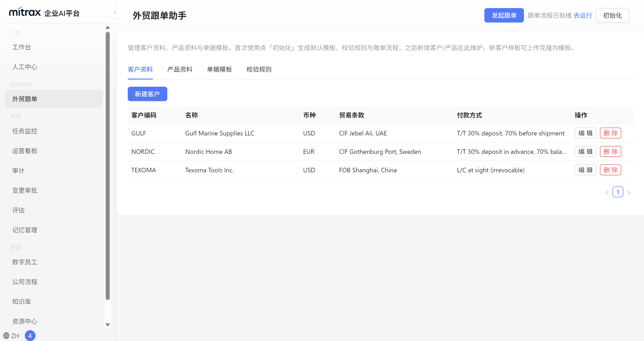Click the trade term CIF Jebel Ali, UAE

pyautogui.click(x=363, y=133)
